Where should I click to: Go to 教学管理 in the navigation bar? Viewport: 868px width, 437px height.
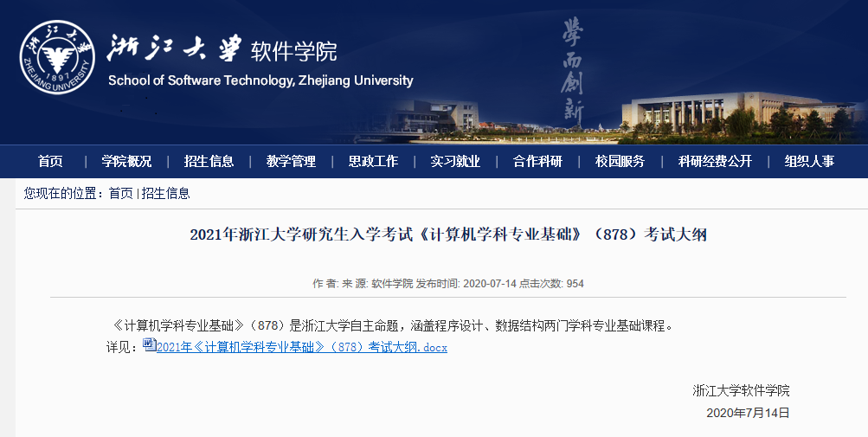pos(291,161)
